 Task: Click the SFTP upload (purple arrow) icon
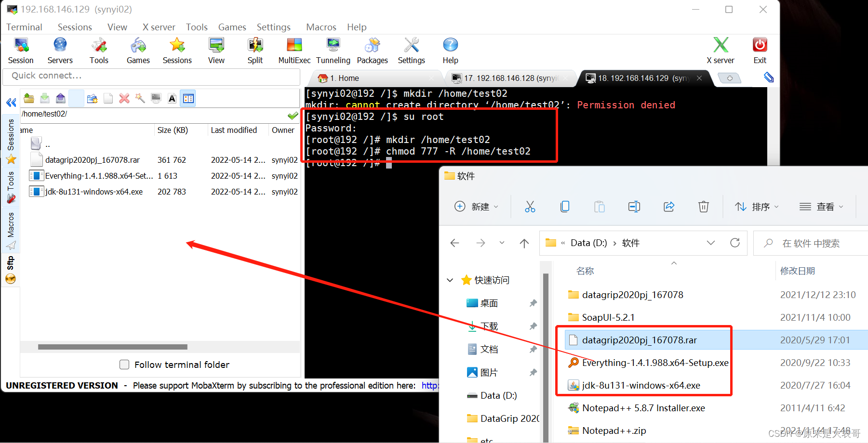click(60, 98)
